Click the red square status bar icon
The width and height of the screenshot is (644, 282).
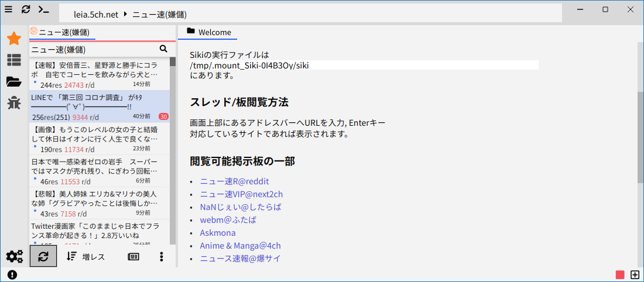point(620,274)
